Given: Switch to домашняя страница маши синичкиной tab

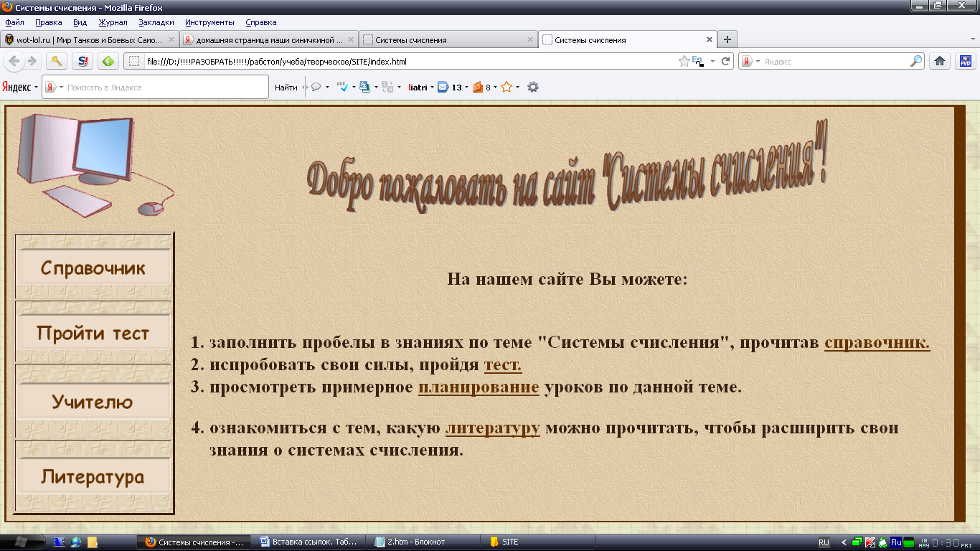Looking at the screenshot, I should pos(269,40).
